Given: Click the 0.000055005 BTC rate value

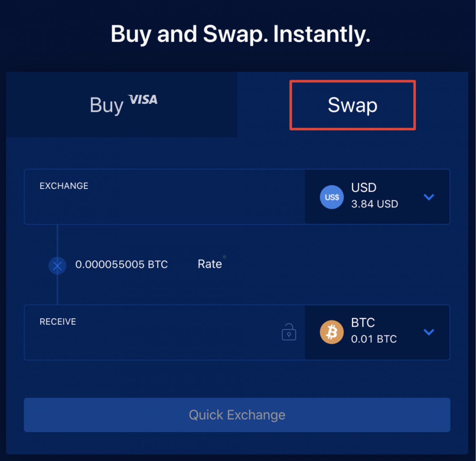Looking at the screenshot, I should pyautogui.click(x=122, y=264).
